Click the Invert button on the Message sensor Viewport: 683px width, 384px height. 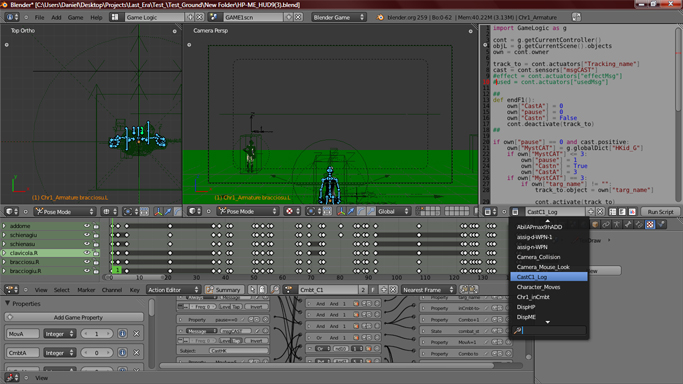[x=256, y=341]
